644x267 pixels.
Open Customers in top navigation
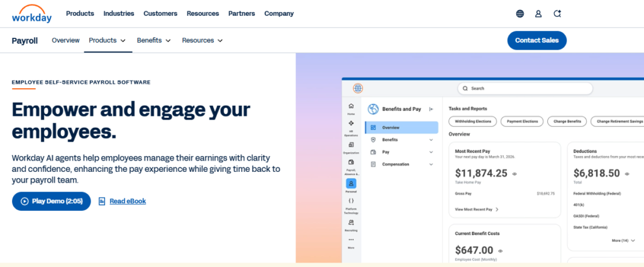pyautogui.click(x=160, y=14)
